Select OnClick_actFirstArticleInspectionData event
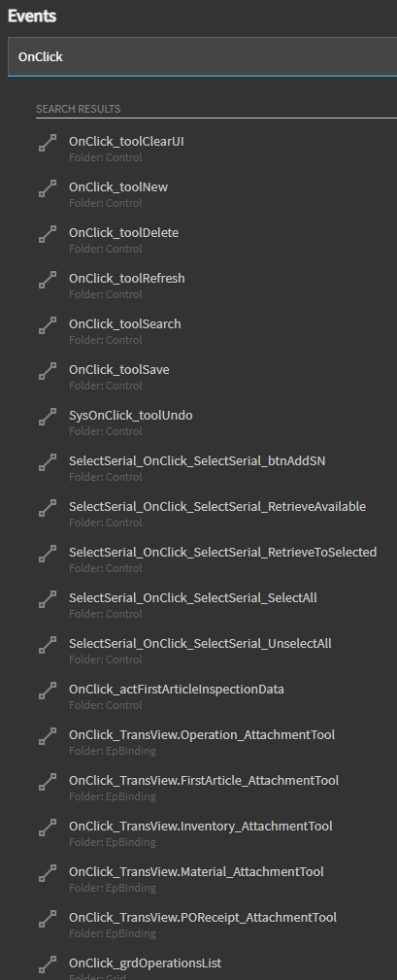Screen dimensions: 397x980 pos(216,696)
